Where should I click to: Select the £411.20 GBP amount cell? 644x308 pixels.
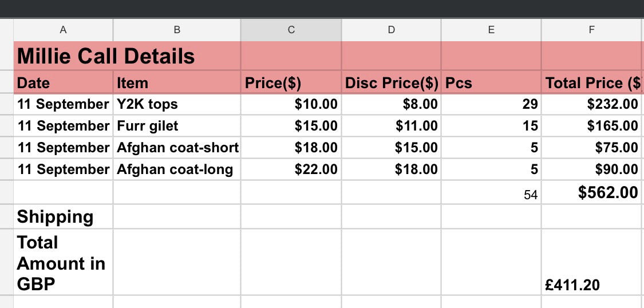pyautogui.click(x=591, y=262)
